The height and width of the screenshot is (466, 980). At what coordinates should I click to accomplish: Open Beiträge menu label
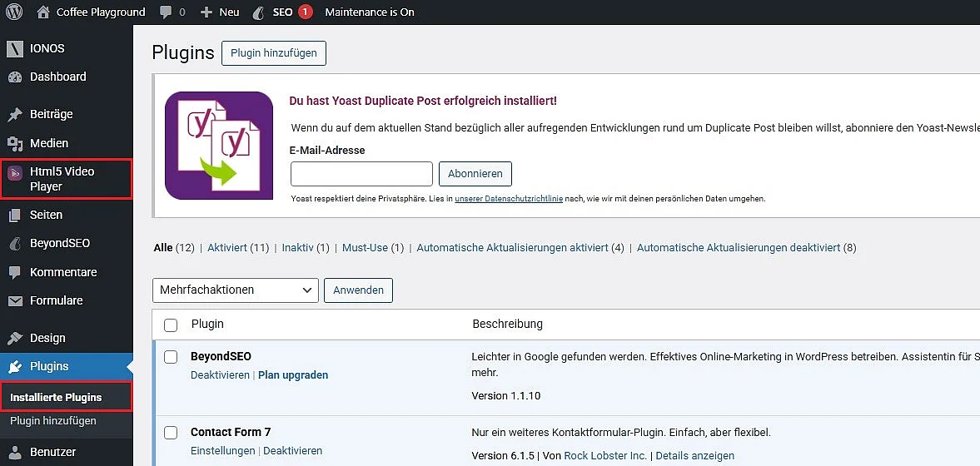tap(52, 114)
